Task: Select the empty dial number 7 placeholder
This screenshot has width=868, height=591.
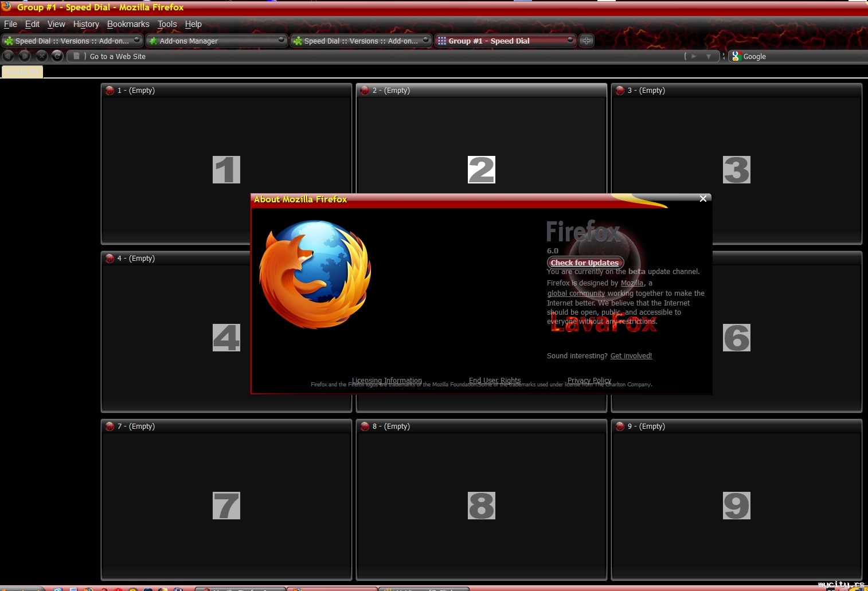Action: pyautogui.click(x=226, y=506)
